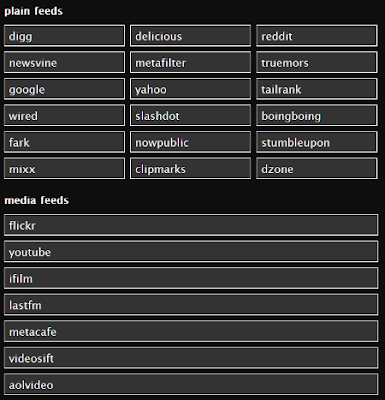Image resolution: width=385 pixels, height=400 pixels.
Task: Pick the google plain feed
Action: pyautogui.click(x=64, y=89)
